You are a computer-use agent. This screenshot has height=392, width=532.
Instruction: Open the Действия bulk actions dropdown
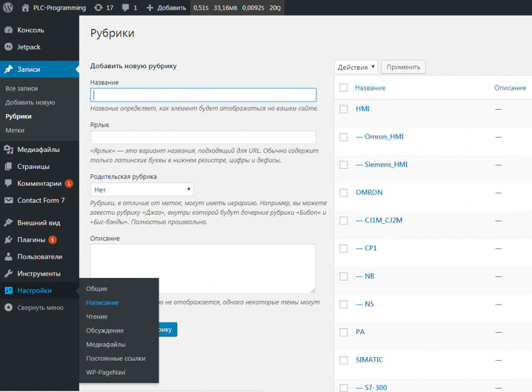[356, 67]
